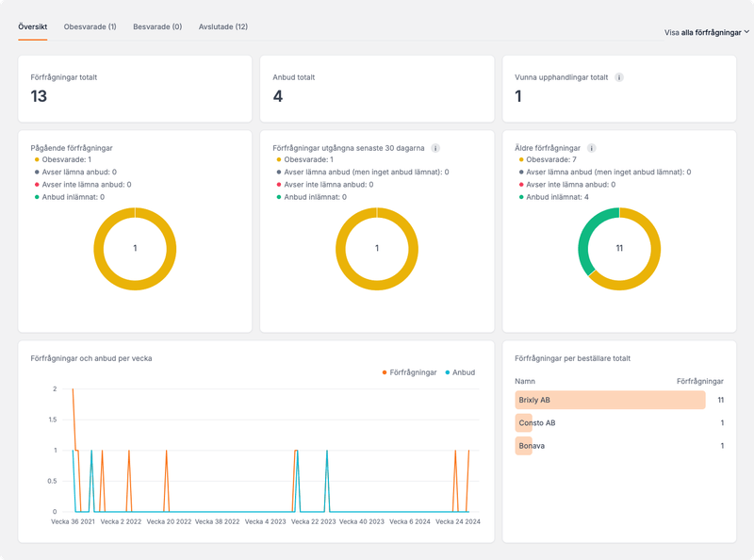Image resolution: width=754 pixels, height=560 pixels.
Task: Click info icon beside Äldre förfrågningar
Action: [591, 148]
